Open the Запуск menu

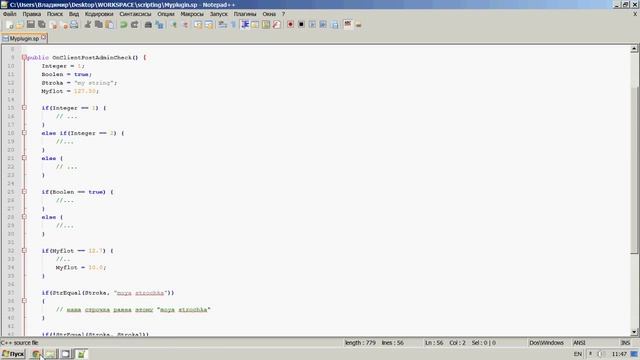(219, 14)
